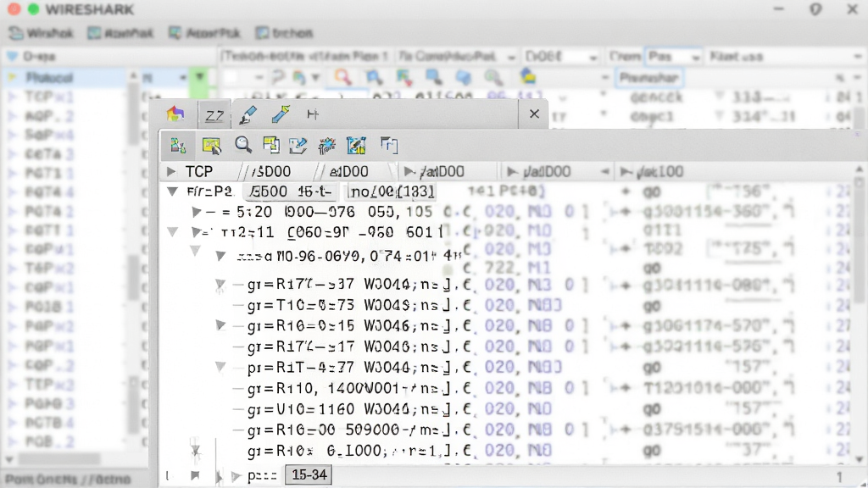The width and height of the screenshot is (868, 488).
Task: Open the magnifier search icon in panel toolbar
Action: [243, 145]
